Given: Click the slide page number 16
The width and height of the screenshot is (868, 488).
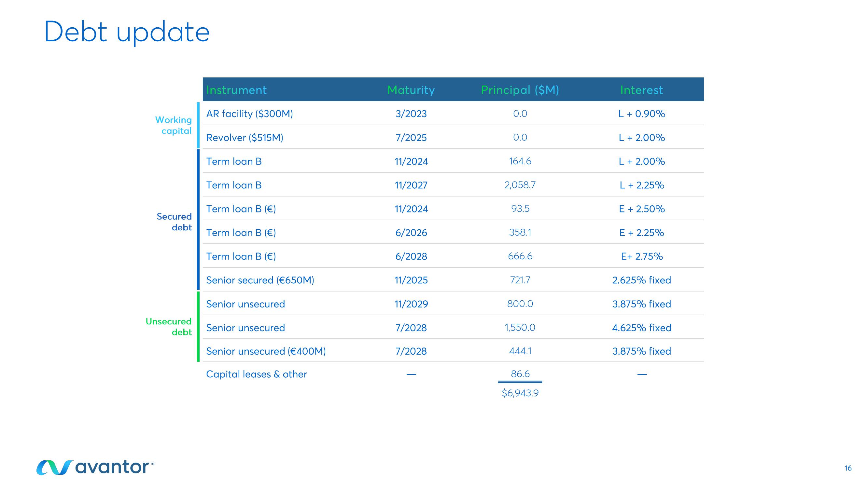Looking at the screenshot, I should [x=848, y=468].
